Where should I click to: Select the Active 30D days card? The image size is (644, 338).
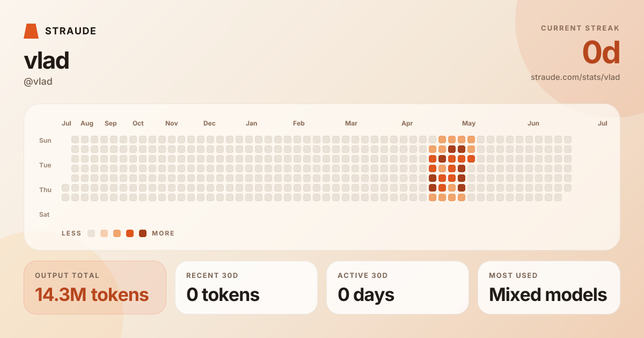398,288
